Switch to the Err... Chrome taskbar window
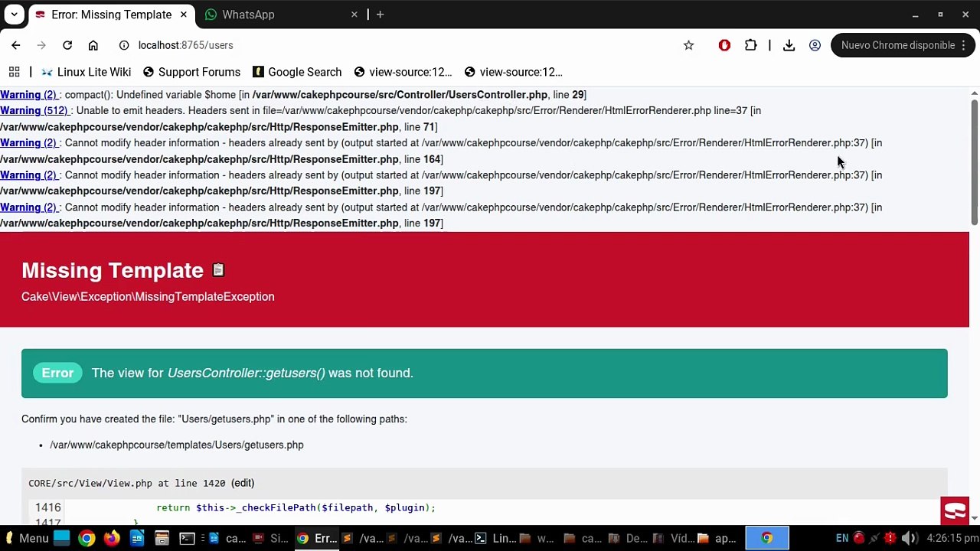The height and width of the screenshot is (551, 980). (x=317, y=538)
